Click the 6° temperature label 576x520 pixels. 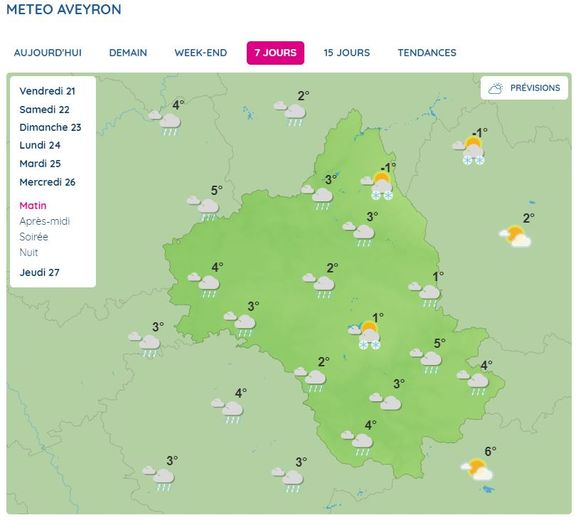(x=491, y=451)
